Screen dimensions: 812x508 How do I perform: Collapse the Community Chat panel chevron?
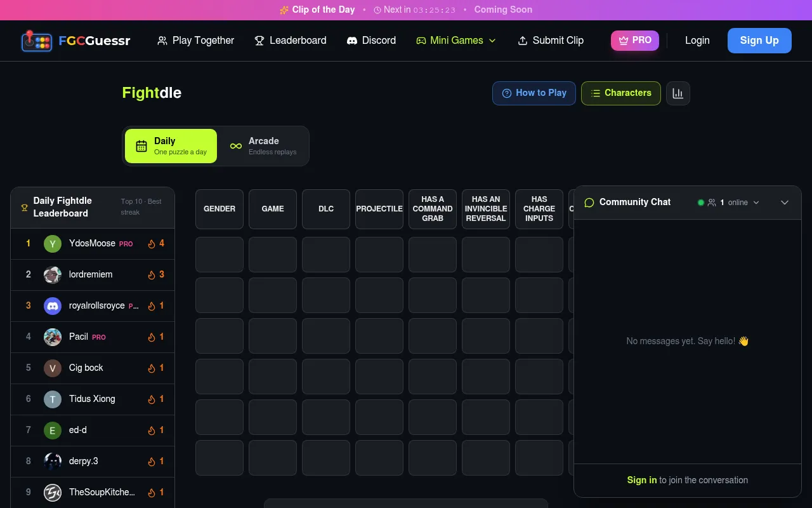point(785,203)
